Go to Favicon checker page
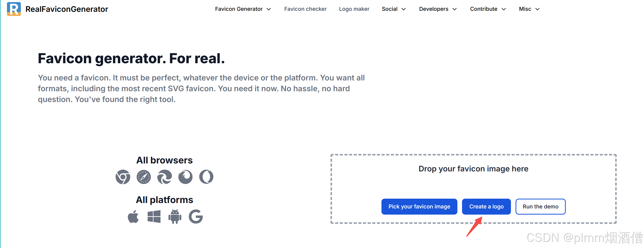The width and height of the screenshot is (644, 248). [305, 9]
